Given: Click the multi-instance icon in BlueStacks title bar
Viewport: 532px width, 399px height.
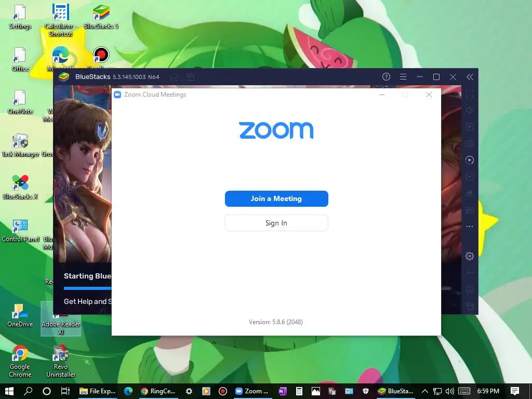Looking at the screenshot, I should point(191,77).
